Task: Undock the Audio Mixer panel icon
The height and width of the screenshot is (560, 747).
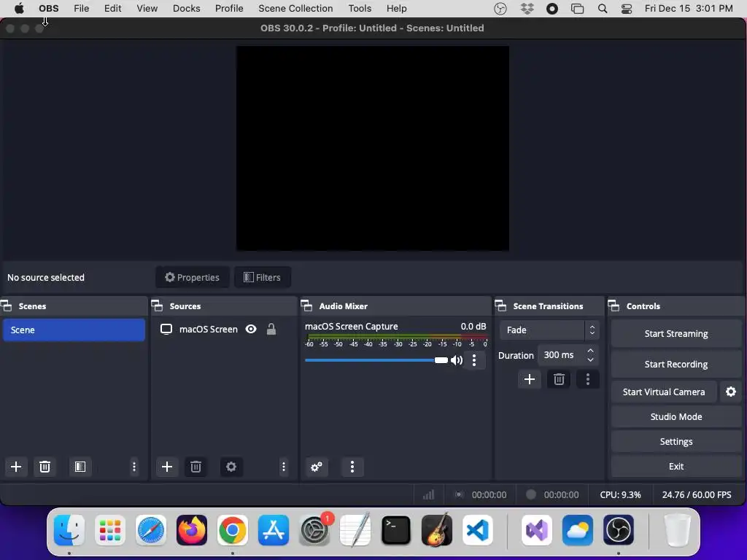Action: pos(307,306)
